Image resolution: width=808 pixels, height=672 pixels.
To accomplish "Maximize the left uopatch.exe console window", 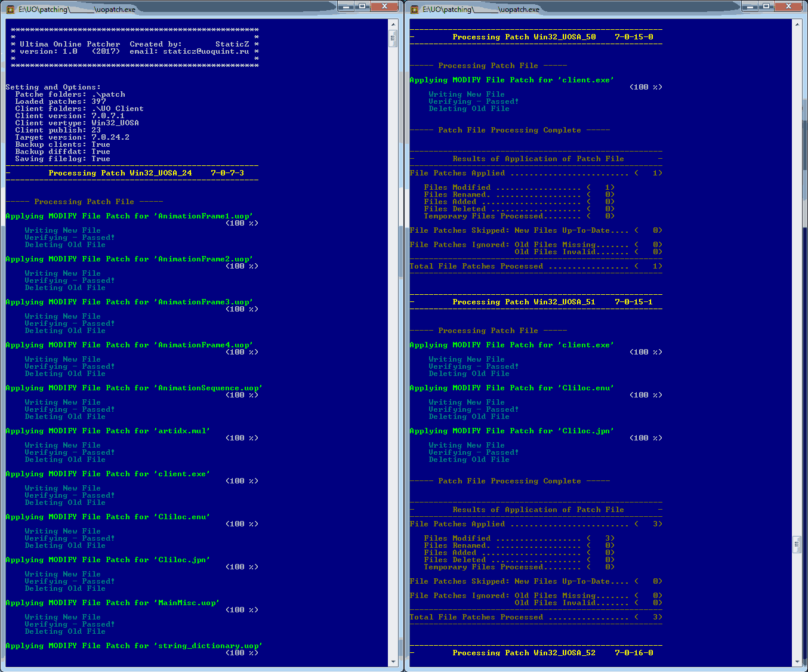I will coord(362,6).
